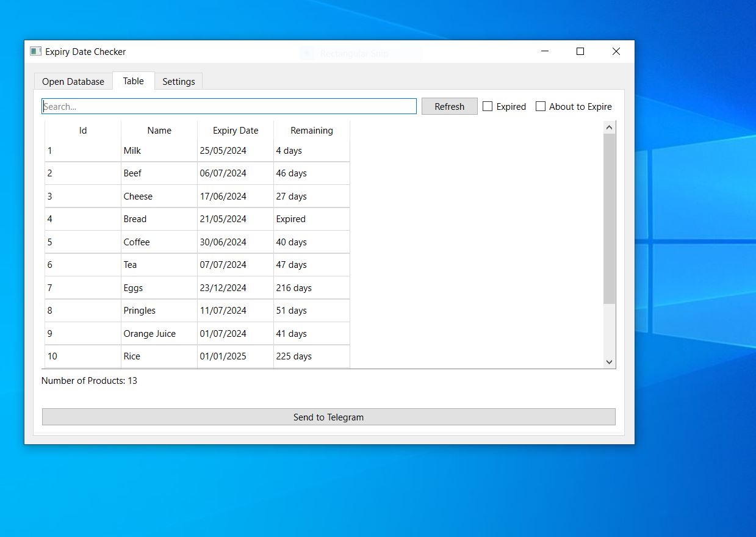
Task: Click the Remaining column header
Action: 312,131
